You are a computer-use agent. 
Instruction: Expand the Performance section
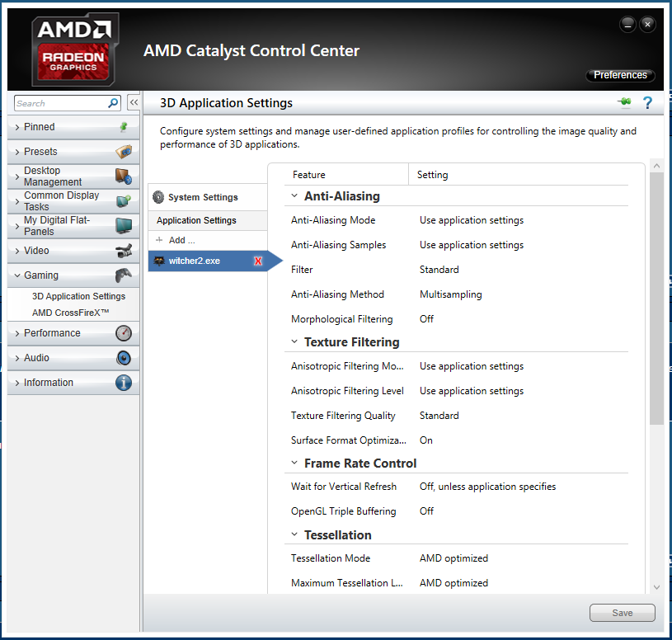click(x=17, y=333)
